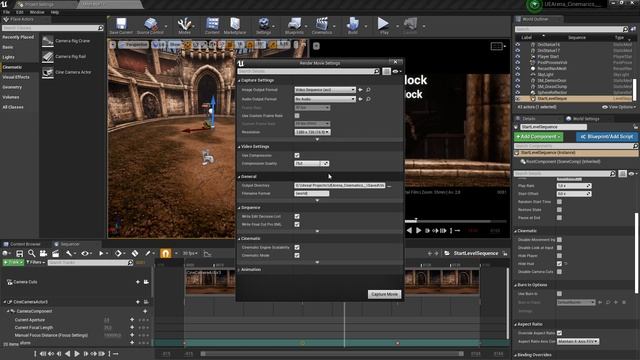
Task: Toggle the Use Compression checkbox
Action: (297, 156)
